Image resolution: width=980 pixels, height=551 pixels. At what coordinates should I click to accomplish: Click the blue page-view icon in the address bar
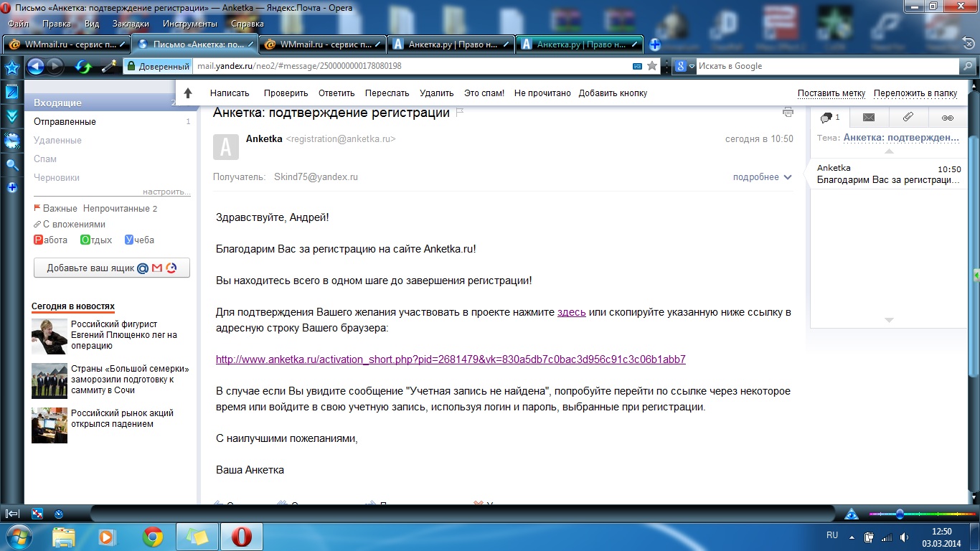point(637,66)
